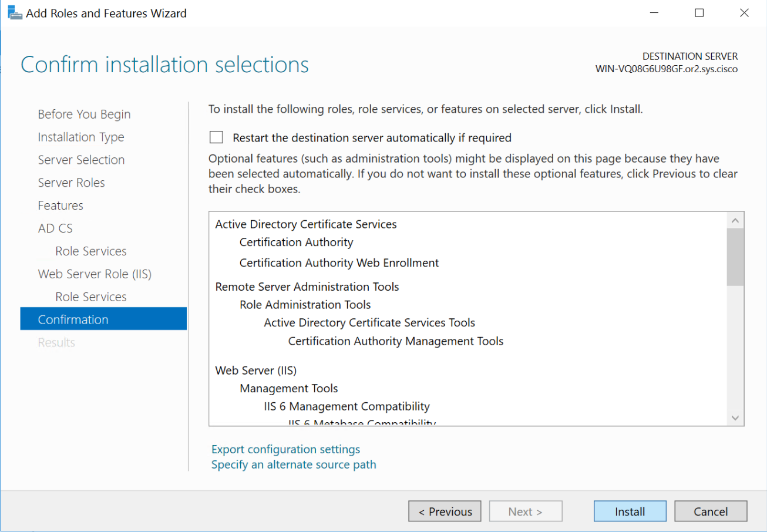Select Web Server Role (IIS) step

pos(95,274)
